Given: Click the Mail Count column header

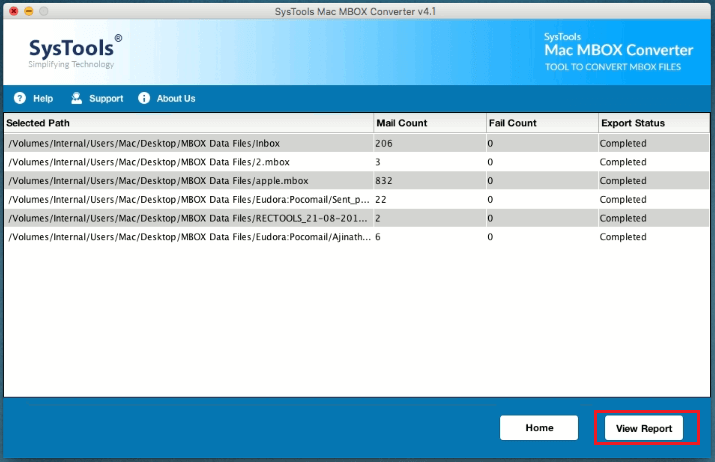Looking at the screenshot, I should pyautogui.click(x=430, y=123).
